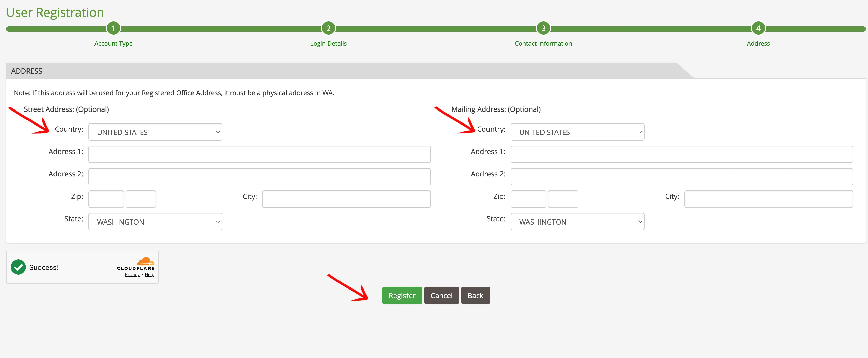868x358 pixels.
Task: Click the 'Success!' text in Cloudflare widget
Action: tap(44, 267)
